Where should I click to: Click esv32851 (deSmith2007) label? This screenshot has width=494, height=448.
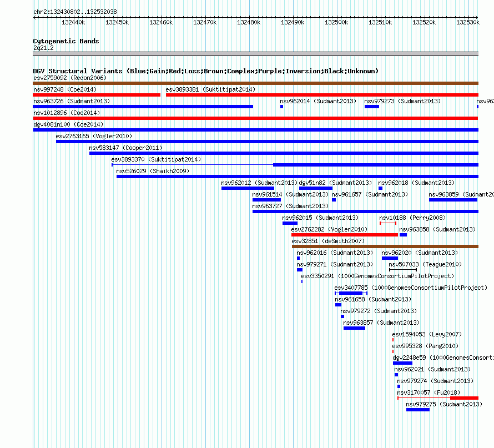(x=328, y=241)
